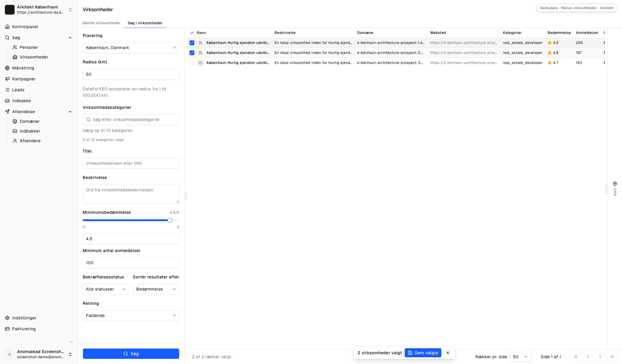Open the account menu Anomalead Screensh...
The width and height of the screenshot is (622, 364).
click(39, 354)
